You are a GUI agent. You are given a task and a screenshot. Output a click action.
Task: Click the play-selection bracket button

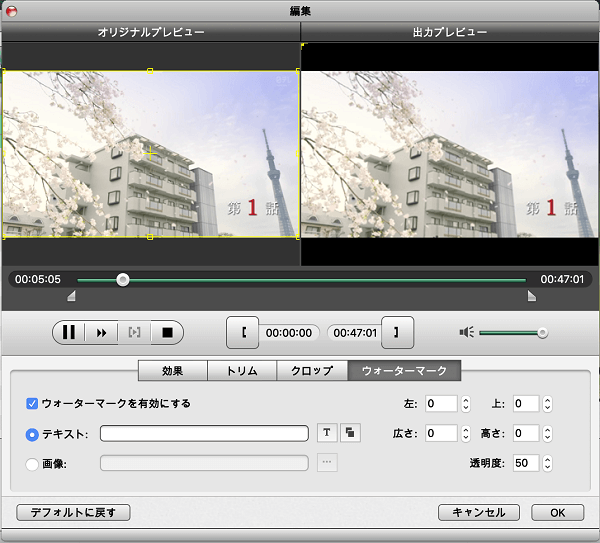pyautogui.click(x=134, y=332)
